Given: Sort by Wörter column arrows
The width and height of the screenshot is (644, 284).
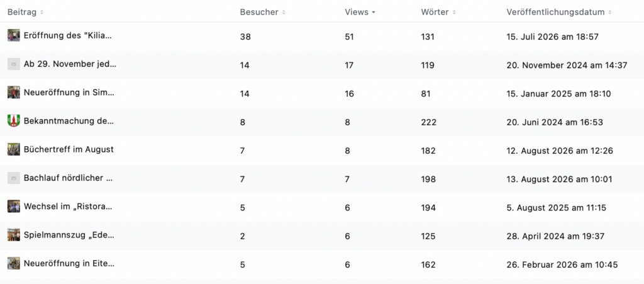Looking at the screenshot, I should 454,13.
